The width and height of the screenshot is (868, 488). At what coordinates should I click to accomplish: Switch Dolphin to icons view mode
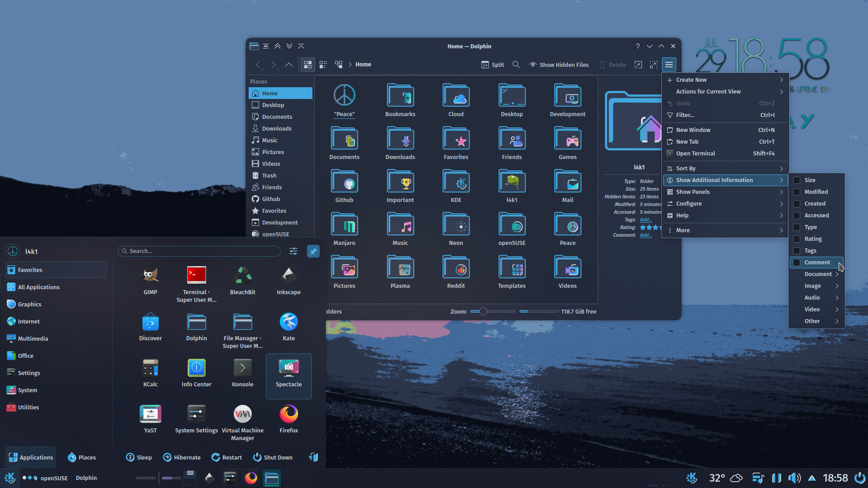[x=307, y=65]
